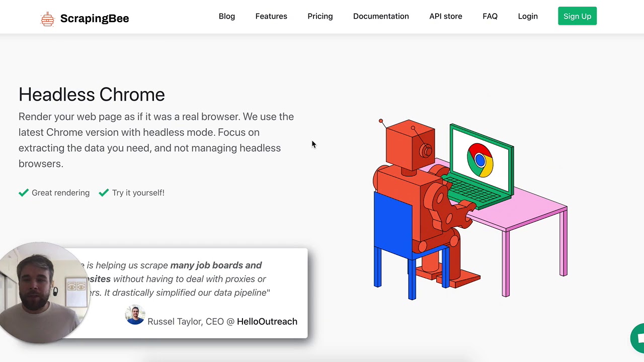This screenshot has width=644, height=362.
Task: Click the Chrome logo on the laptop screen
Action: [480, 160]
